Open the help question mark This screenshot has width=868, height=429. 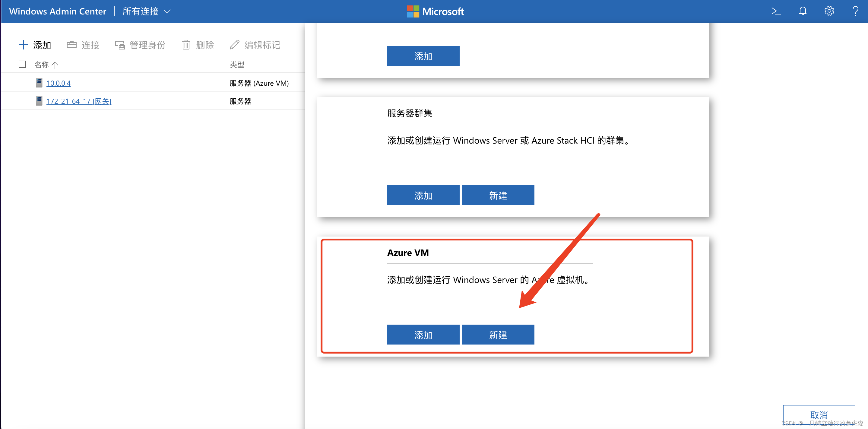point(856,11)
